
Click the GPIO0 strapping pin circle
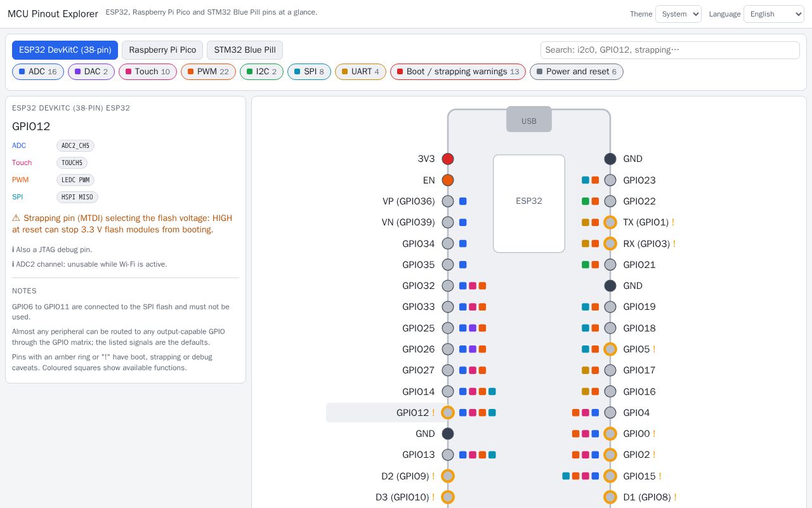pos(610,434)
